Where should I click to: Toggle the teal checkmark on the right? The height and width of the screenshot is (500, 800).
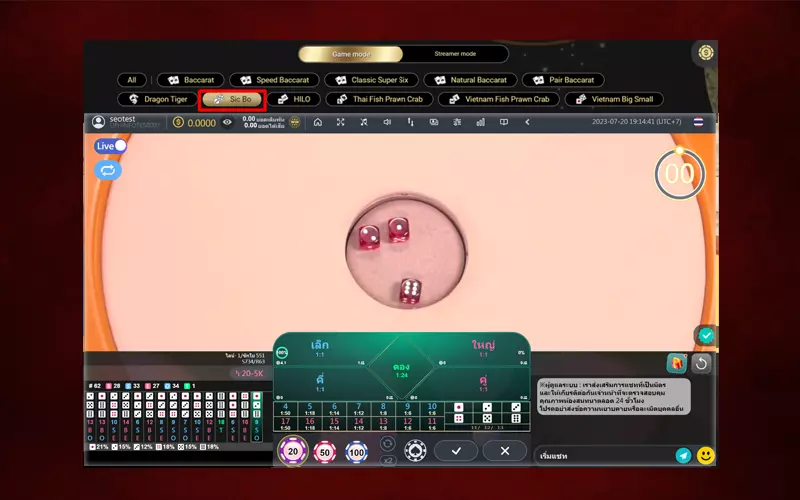(706, 335)
